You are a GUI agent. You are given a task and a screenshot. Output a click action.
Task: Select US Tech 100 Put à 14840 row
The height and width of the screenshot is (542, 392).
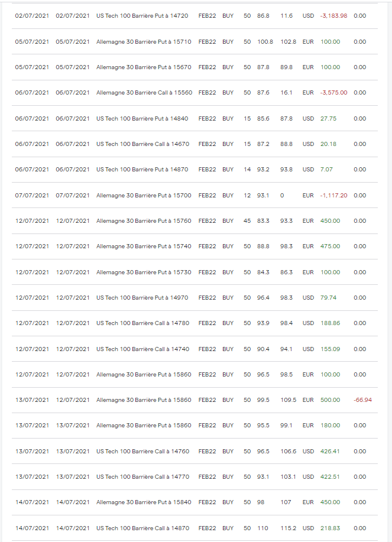click(195, 119)
